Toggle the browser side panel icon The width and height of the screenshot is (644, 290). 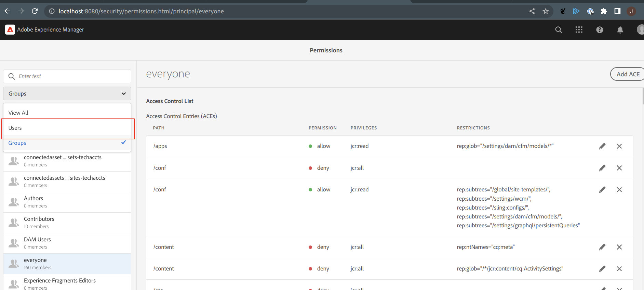(617, 11)
